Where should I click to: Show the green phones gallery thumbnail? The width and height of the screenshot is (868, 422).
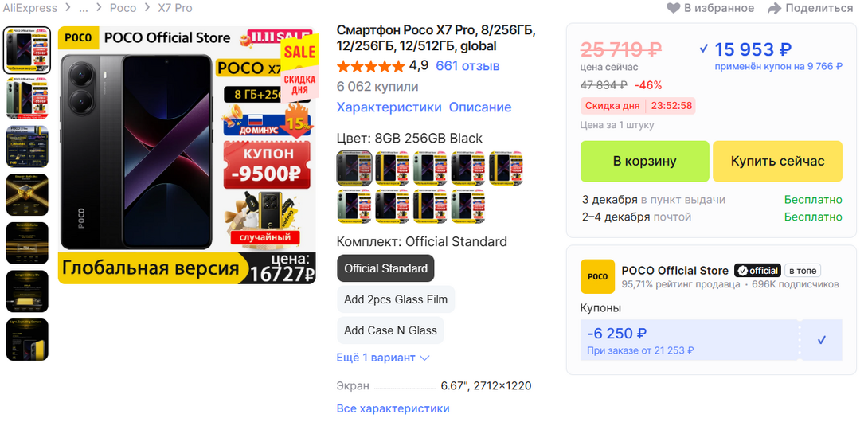point(27,99)
